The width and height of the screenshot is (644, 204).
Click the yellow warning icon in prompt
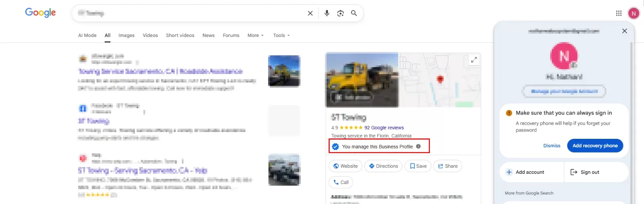tap(509, 113)
